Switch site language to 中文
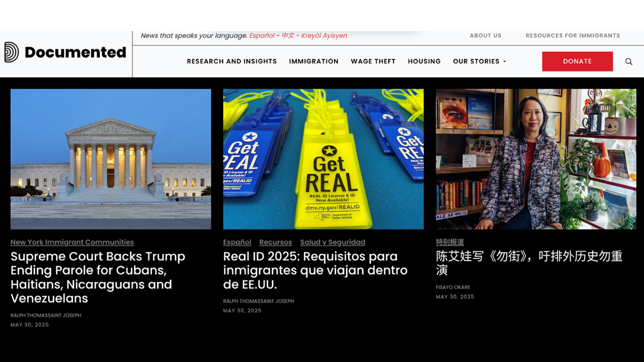The image size is (644, 362). (x=288, y=36)
